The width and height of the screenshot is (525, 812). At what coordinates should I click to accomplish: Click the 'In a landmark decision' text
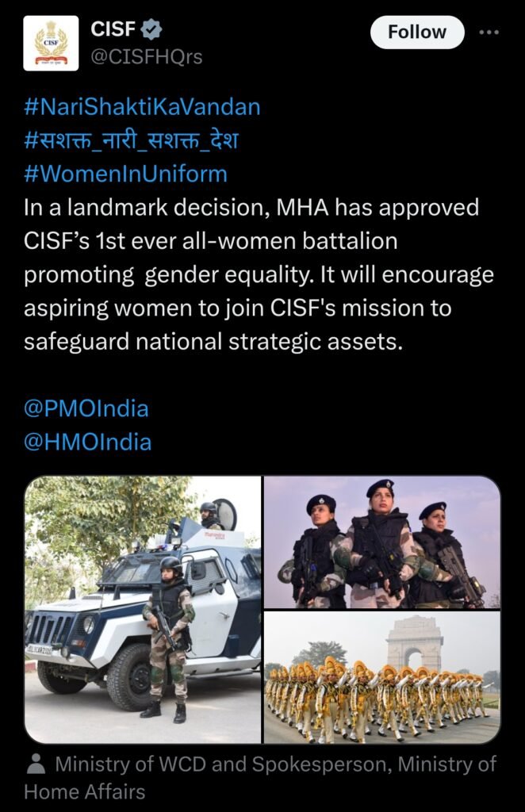pyautogui.click(x=144, y=208)
